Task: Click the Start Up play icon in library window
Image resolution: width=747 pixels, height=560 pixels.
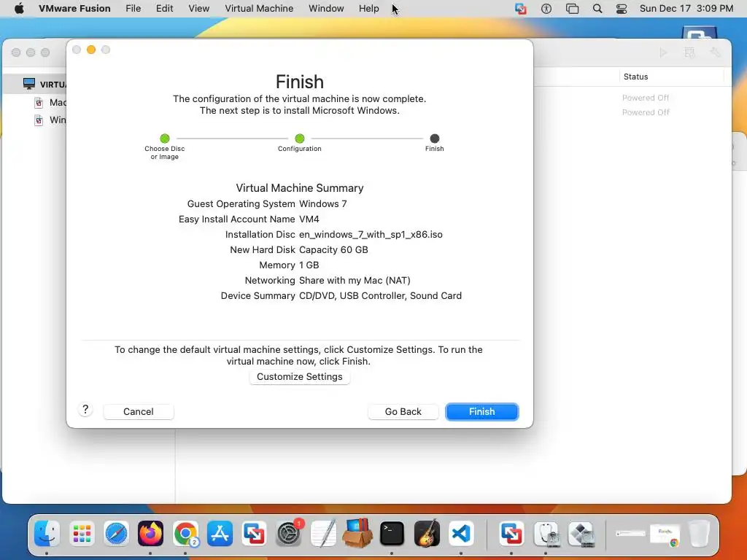Action: point(664,52)
